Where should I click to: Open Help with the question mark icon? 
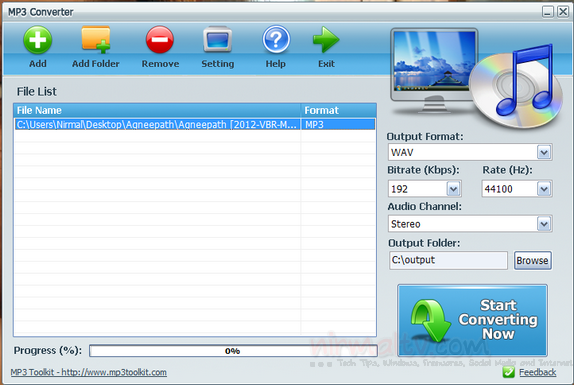click(x=276, y=40)
